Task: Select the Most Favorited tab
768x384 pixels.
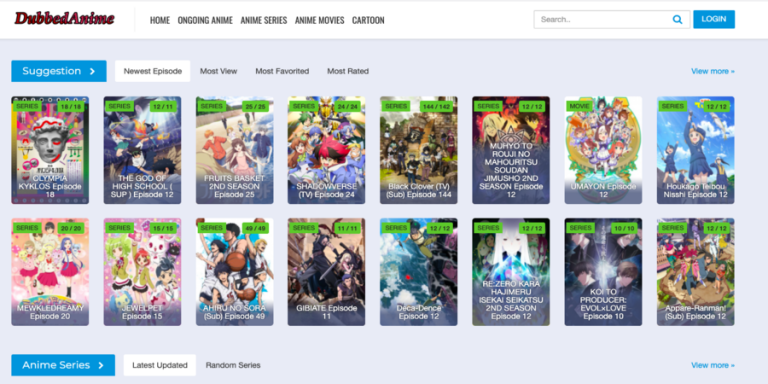Action: pos(282,72)
